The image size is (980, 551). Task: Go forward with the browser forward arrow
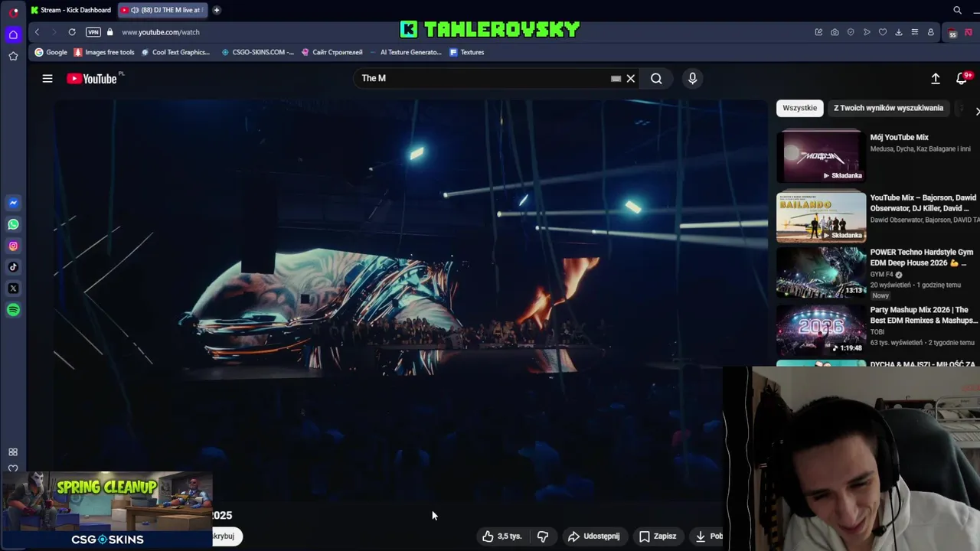(54, 32)
